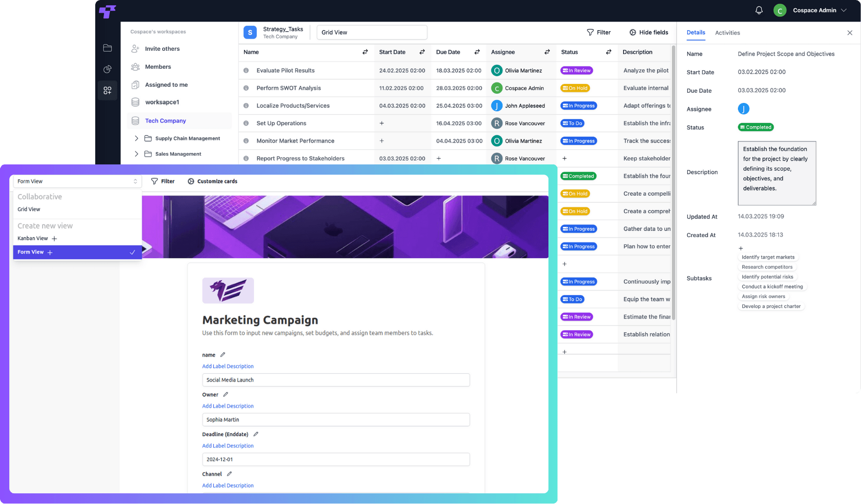Open the notification bell
The image size is (861, 504).
(759, 10)
